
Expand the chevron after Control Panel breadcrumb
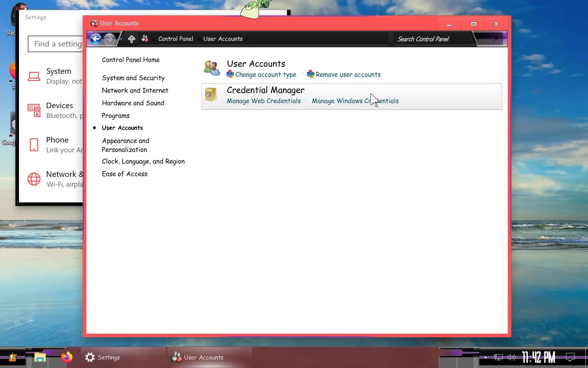198,39
